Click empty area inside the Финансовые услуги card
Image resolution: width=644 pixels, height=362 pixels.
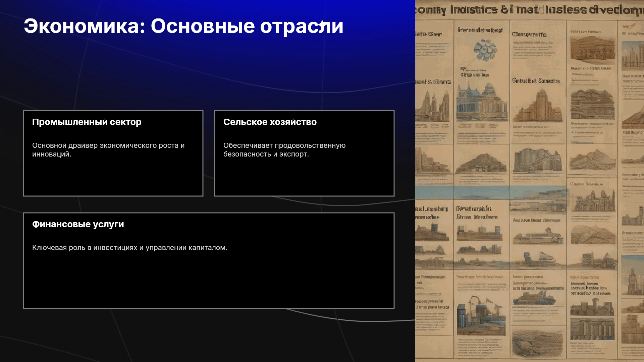coord(209,282)
